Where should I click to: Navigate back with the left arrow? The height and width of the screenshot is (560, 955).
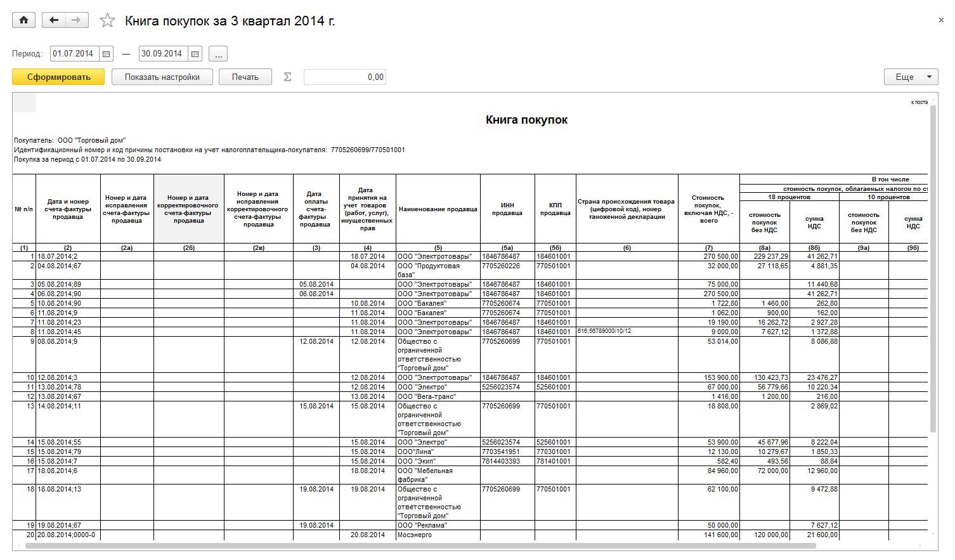(x=54, y=20)
